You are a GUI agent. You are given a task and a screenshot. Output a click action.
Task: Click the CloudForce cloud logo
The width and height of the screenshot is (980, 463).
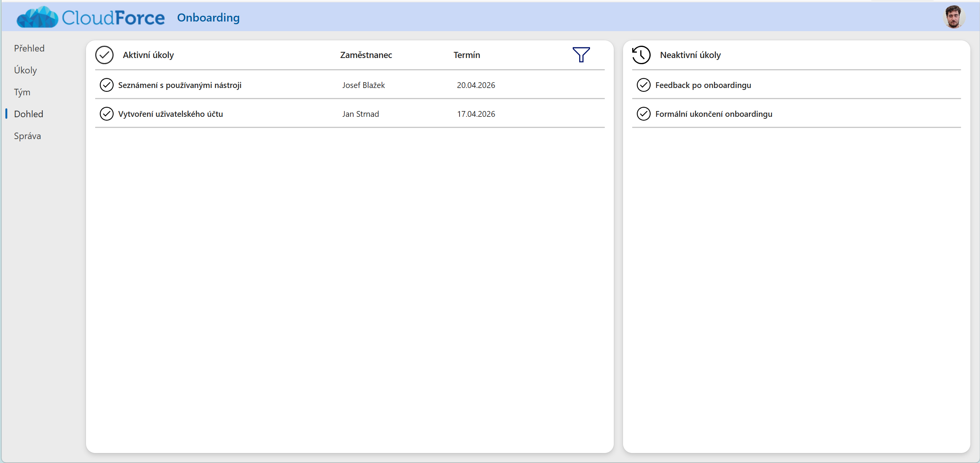coord(37,17)
